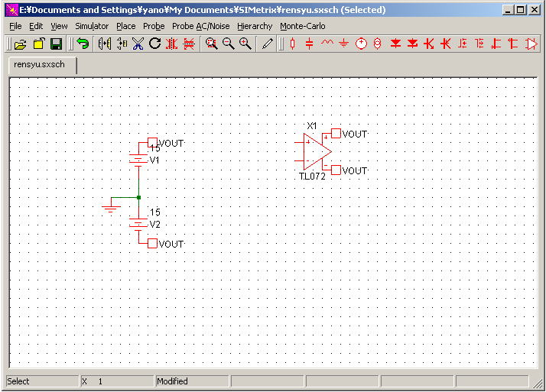Place a diode from the toolbar
This screenshot has width=546, height=392.
pos(395,44)
